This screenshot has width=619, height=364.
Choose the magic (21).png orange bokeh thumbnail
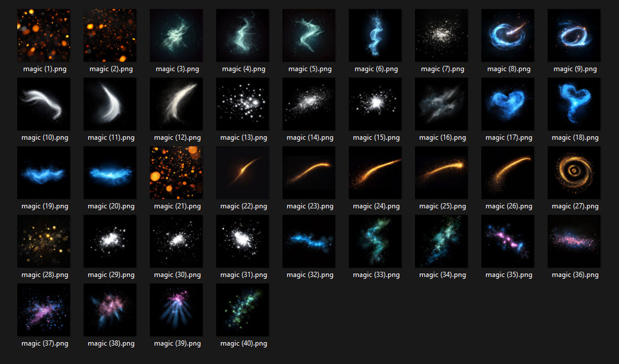click(176, 173)
